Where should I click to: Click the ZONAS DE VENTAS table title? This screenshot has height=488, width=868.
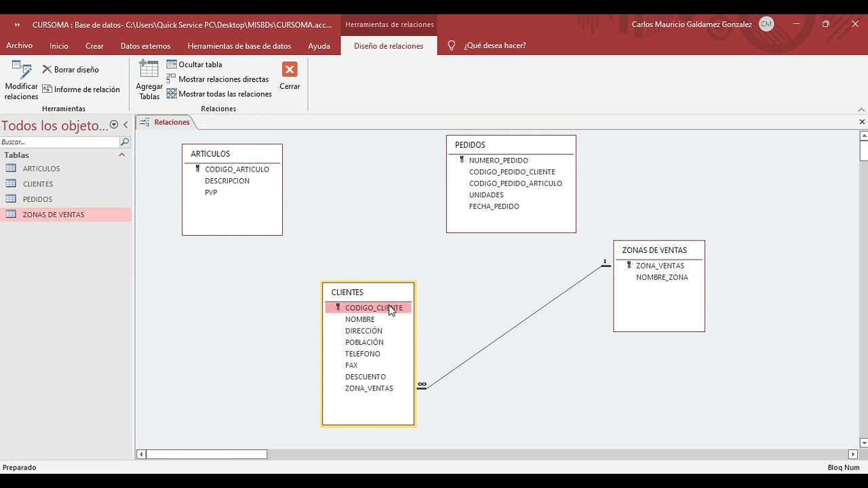pyautogui.click(x=659, y=250)
